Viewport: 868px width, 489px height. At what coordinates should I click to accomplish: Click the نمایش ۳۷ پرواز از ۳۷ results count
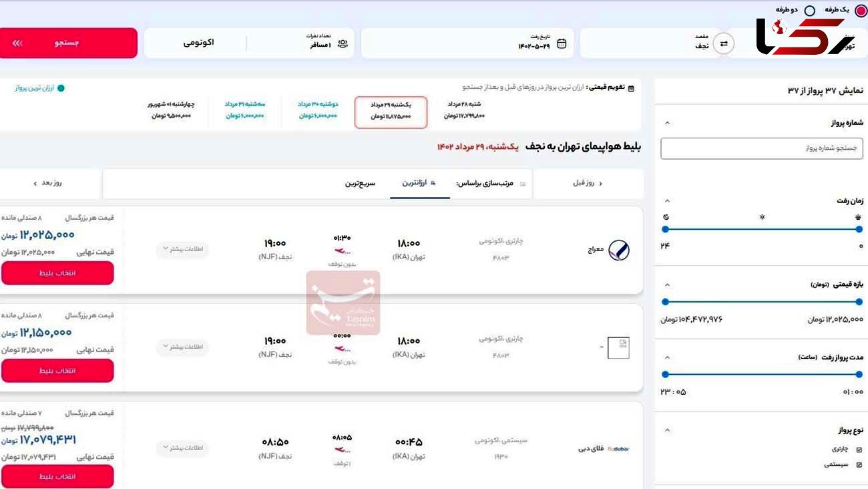(x=825, y=91)
